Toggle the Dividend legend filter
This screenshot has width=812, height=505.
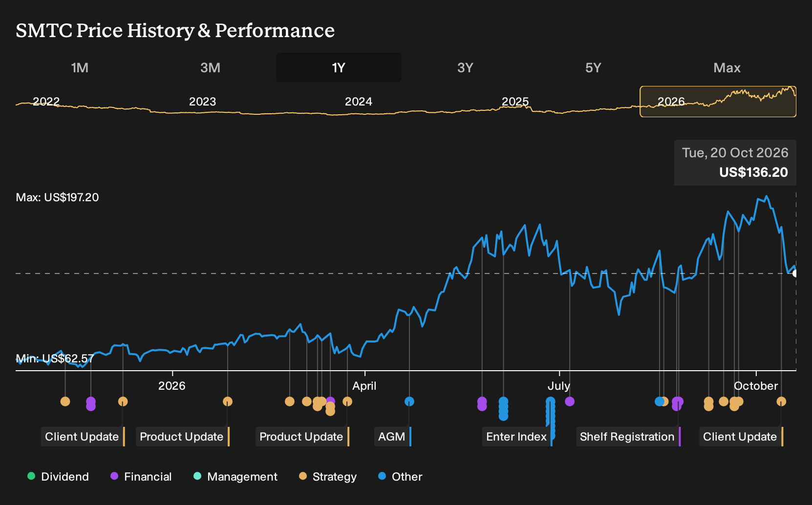click(x=58, y=477)
